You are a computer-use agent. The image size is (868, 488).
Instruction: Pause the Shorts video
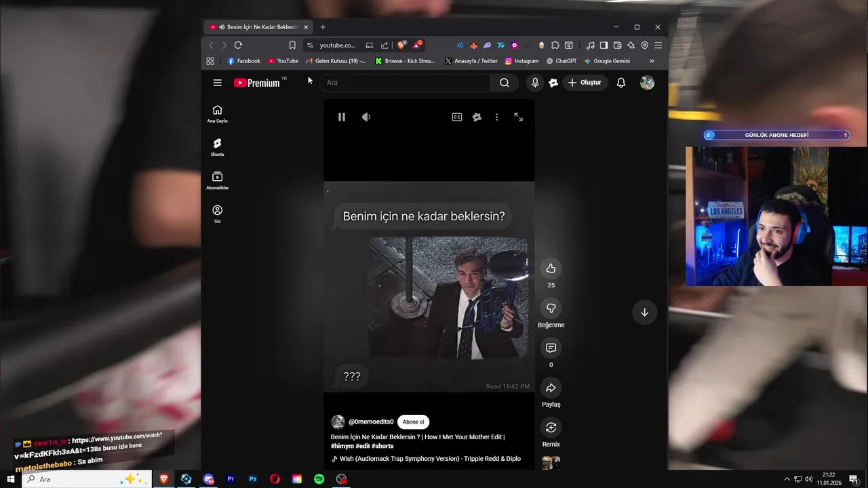coord(342,117)
